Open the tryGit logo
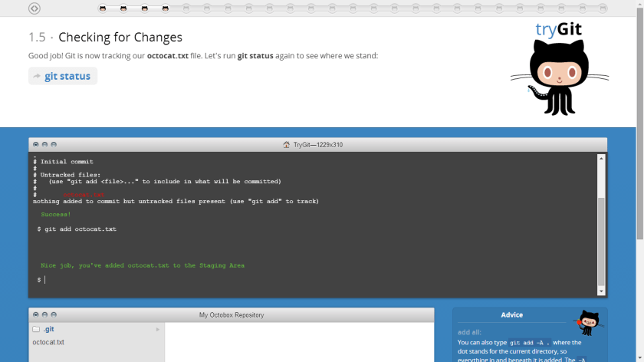The height and width of the screenshot is (362, 644). [559, 29]
